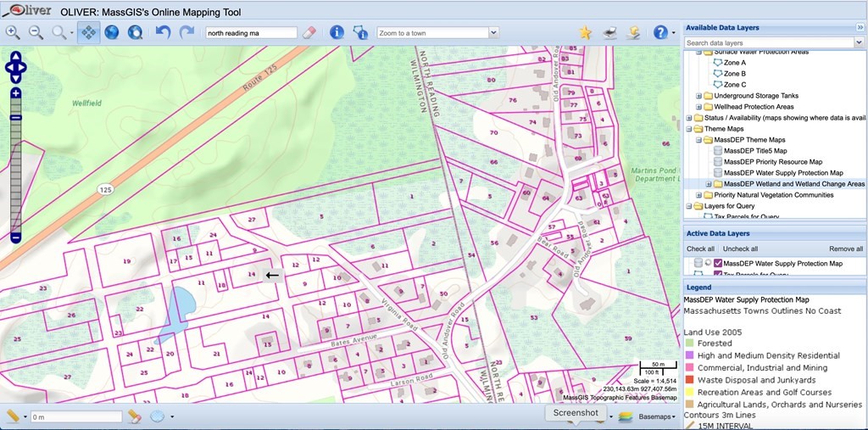
Task: Expand Priority Natural Vegetation Communities folder
Action: 698,195
